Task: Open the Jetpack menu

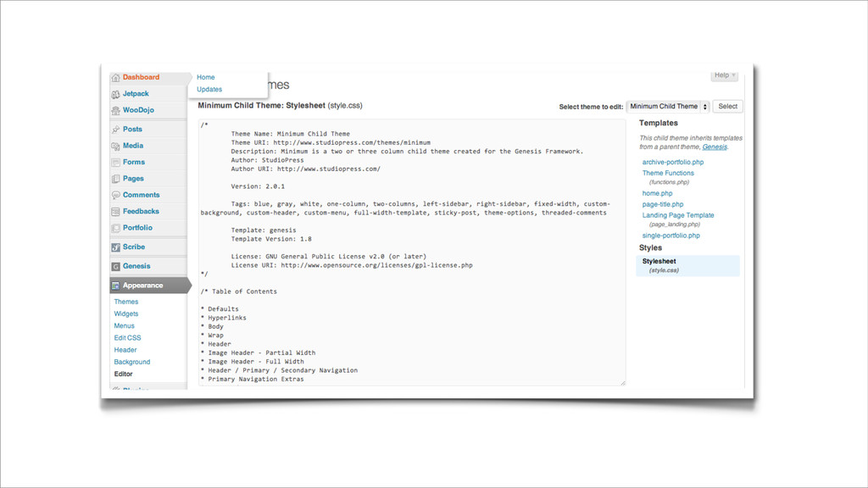Action: [x=136, y=94]
